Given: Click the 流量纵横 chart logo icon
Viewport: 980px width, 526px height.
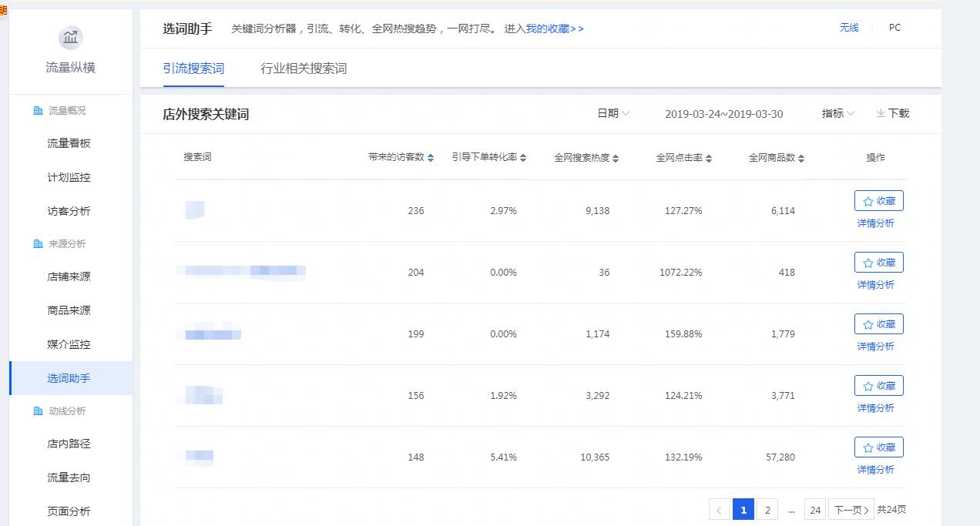Looking at the screenshot, I should tap(70, 37).
